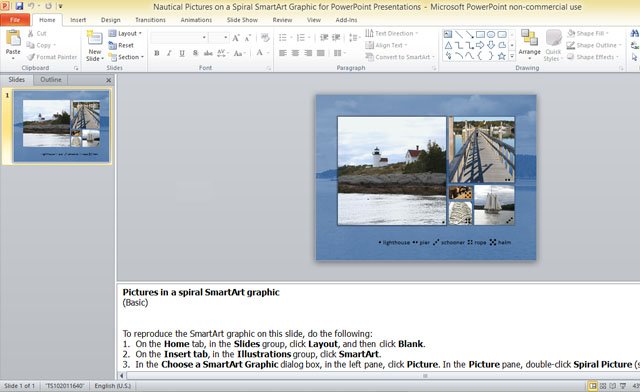Screen dimensions: 640x392
Task: Open the Layout dropdown
Action: point(125,33)
